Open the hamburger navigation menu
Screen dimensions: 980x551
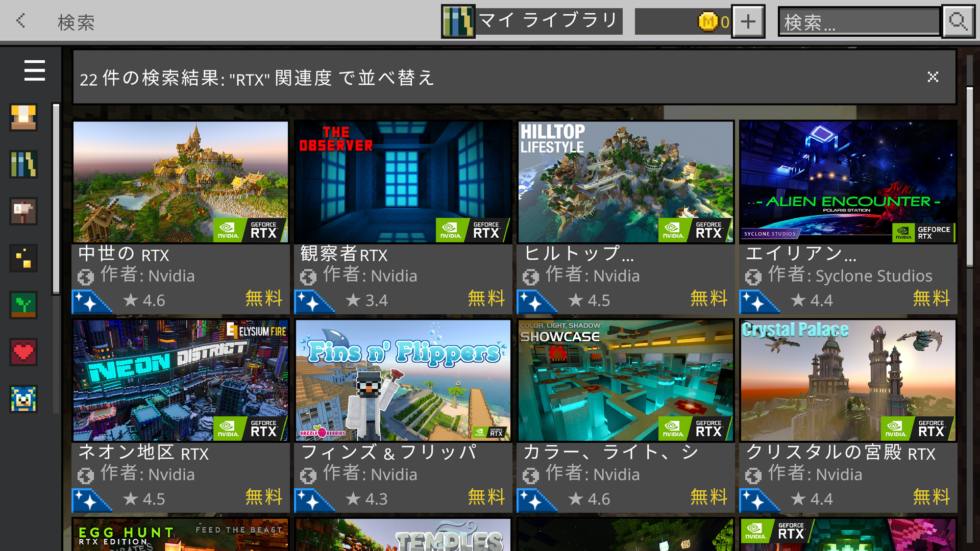[34, 71]
